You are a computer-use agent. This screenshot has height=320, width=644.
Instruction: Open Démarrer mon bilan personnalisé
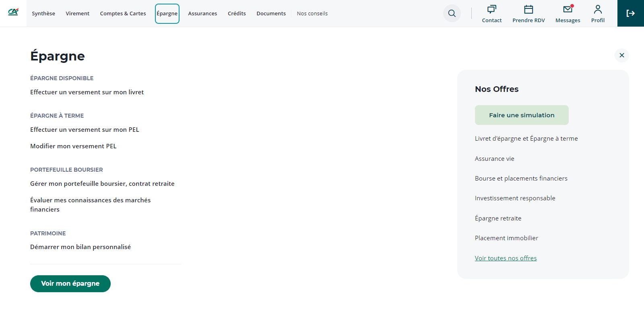pyautogui.click(x=80, y=247)
